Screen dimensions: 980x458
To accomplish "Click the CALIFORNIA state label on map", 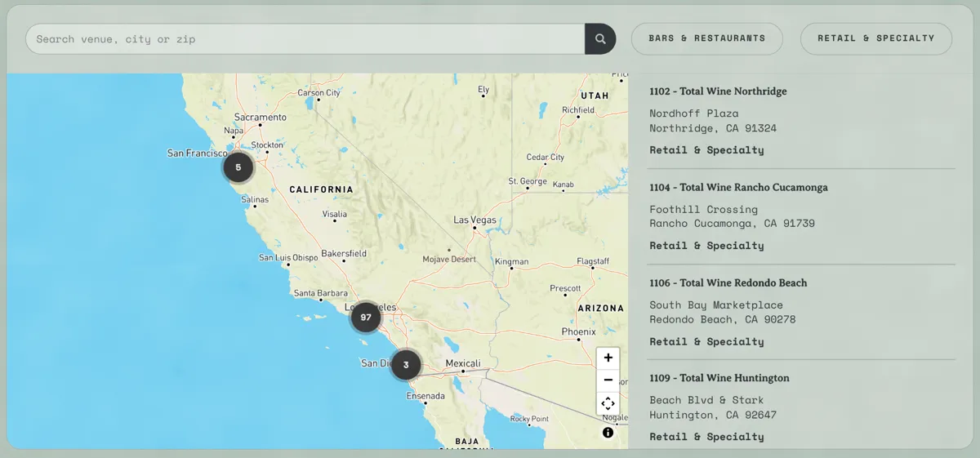I will pos(322,189).
